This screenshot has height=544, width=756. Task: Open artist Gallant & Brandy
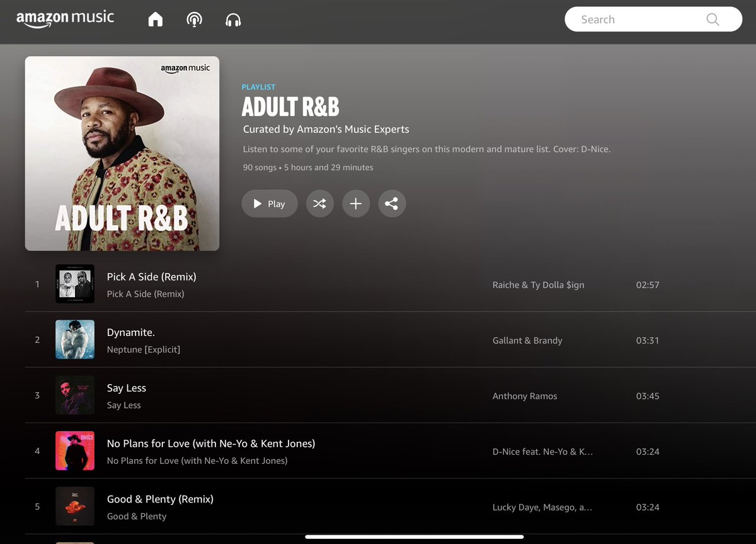pyautogui.click(x=527, y=340)
